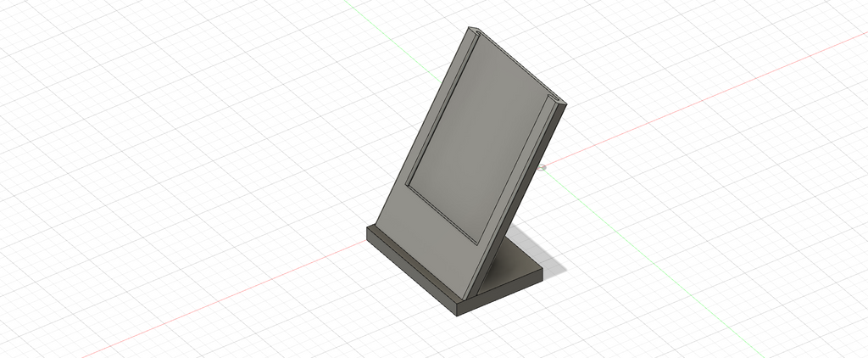
Task: Select the right side face of the base plate
Action: point(500,293)
